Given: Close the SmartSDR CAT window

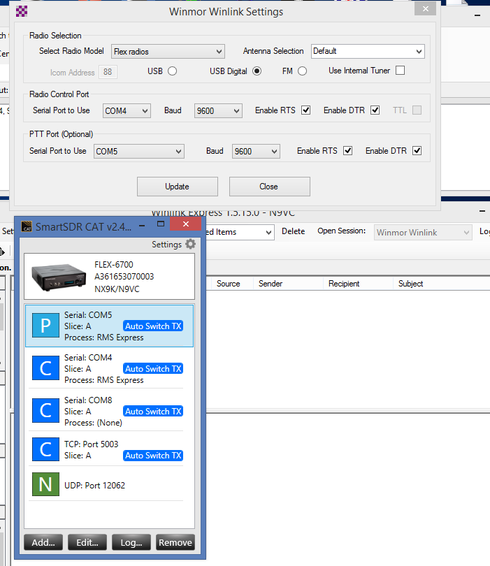Looking at the screenshot, I should click(186, 224).
